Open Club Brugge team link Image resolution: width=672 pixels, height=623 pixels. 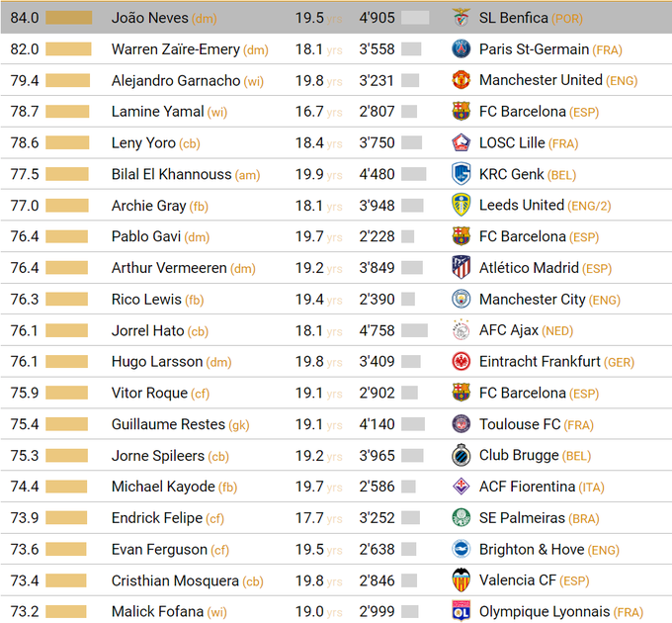coord(519,456)
